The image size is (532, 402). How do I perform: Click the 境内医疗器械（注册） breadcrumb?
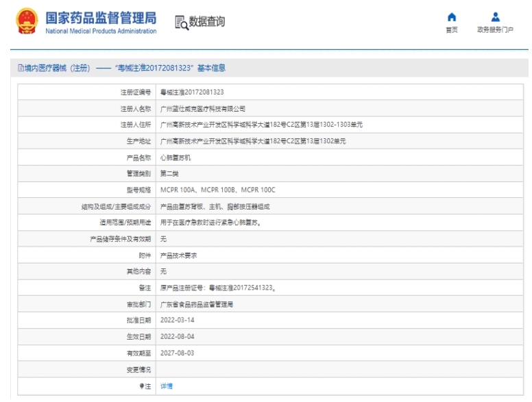tap(57, 68)
